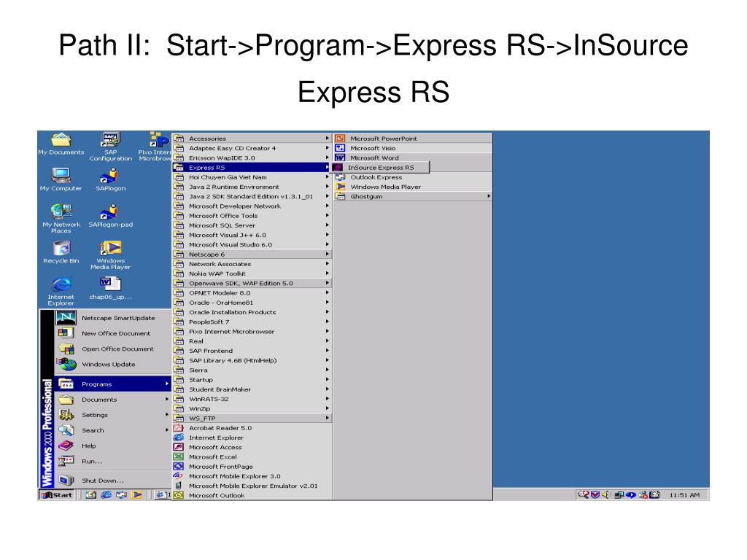The height and width of the screenshot is (560, 747).
Task: Open Adaptec Easy CD Creator 4 folder
Action: tap(252, 148)
